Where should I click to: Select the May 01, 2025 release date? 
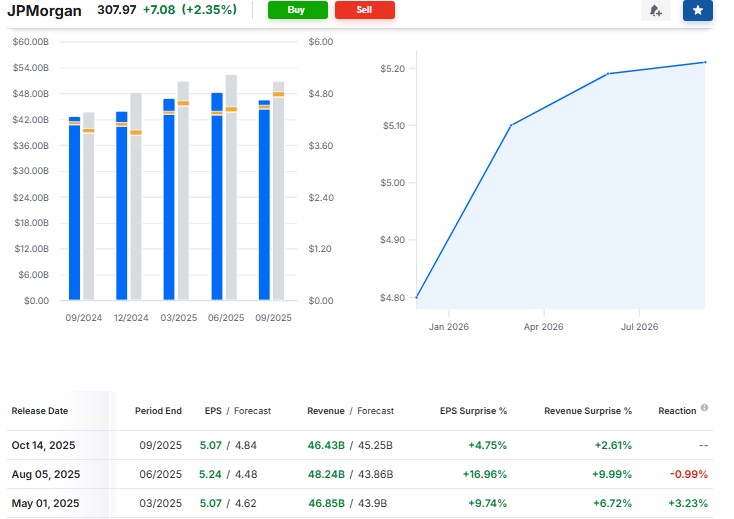(45, 503)
